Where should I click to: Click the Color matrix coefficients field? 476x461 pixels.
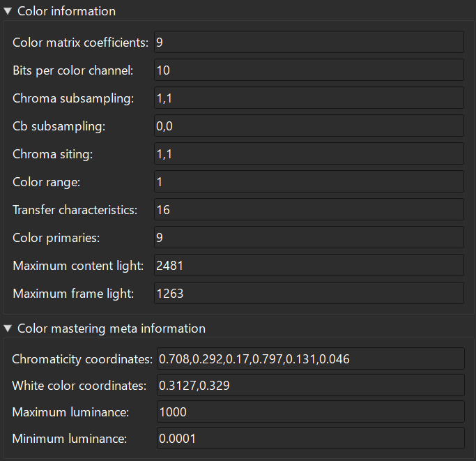[309, 42]
